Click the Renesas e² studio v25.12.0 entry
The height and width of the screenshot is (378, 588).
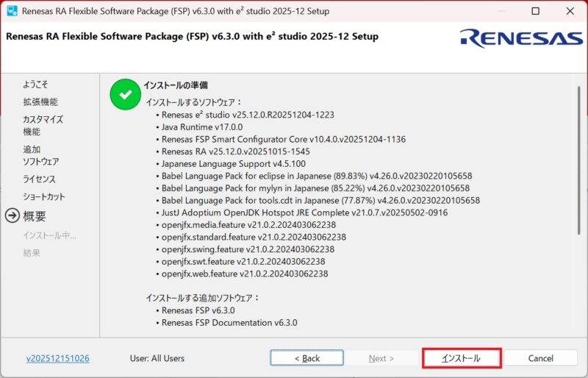[248, 115]
